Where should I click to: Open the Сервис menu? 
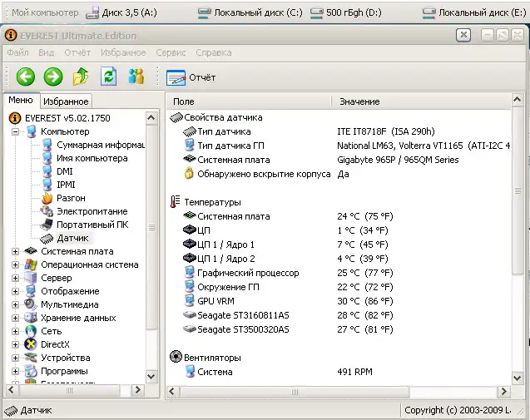point(171,52)
